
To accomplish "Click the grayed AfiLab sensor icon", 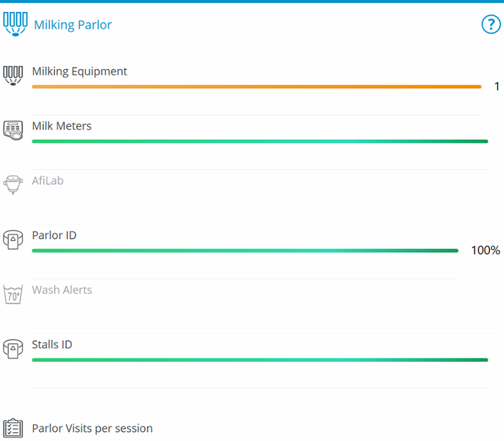I will pos(13,185).
